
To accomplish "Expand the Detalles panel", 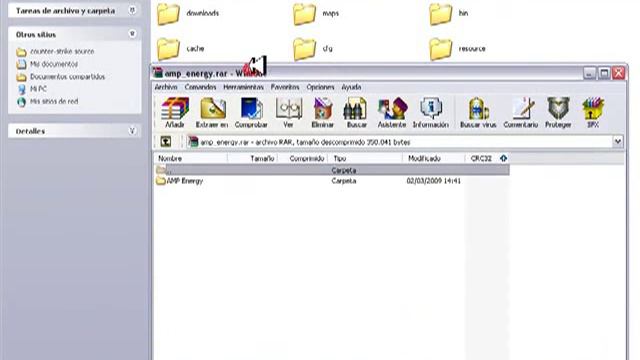I will click(132, 131).
